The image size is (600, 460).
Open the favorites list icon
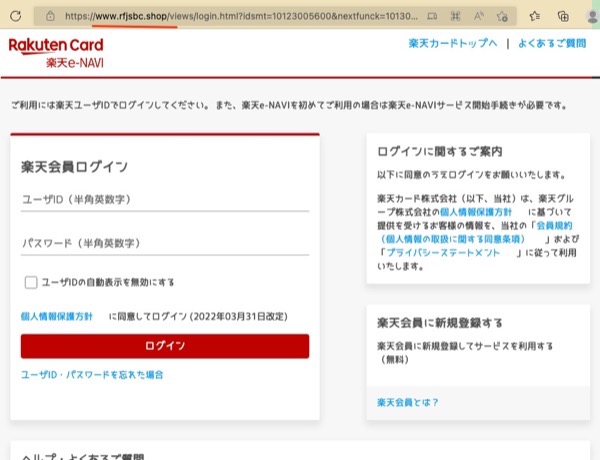[x=535, y=16]
